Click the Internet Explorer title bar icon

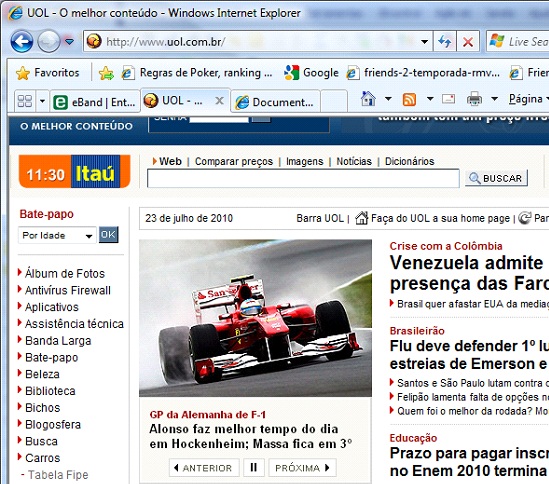[15, 13]
